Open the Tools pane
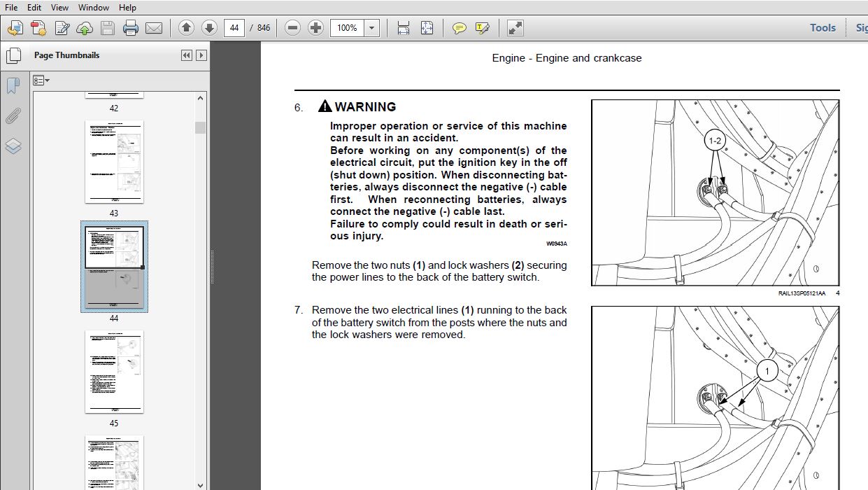The height and width of the screenshot is (490, 868). (x=823, y=28)
